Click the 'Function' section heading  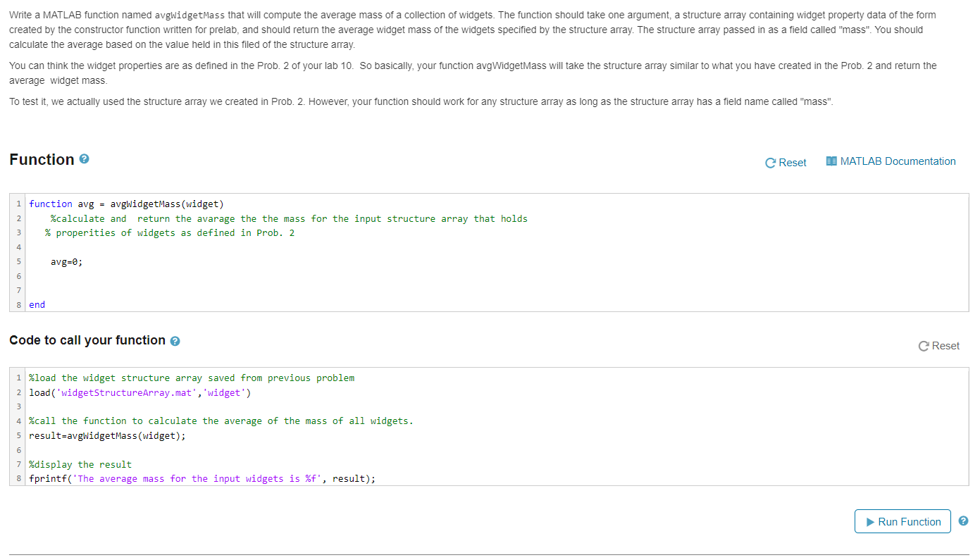coord(42,160)
